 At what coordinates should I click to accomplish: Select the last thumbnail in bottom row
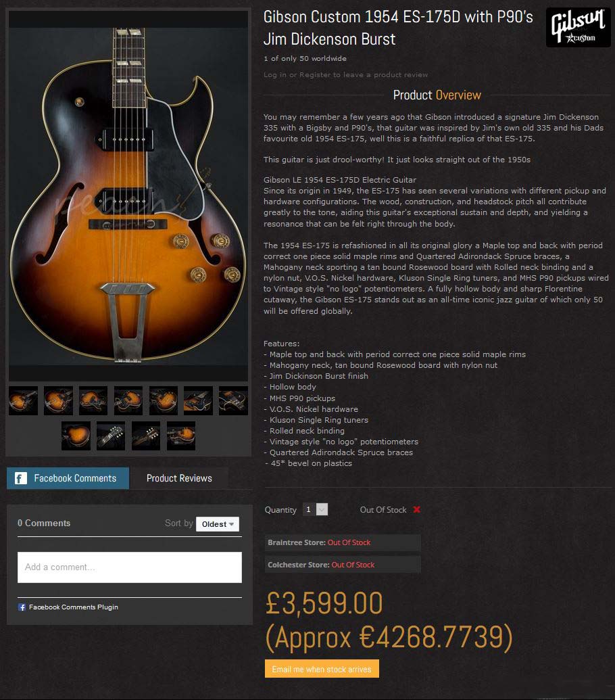coord(180,436)
